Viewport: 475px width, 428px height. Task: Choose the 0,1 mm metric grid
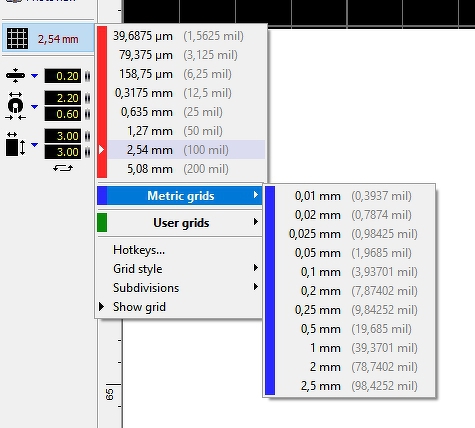(355, 272)
